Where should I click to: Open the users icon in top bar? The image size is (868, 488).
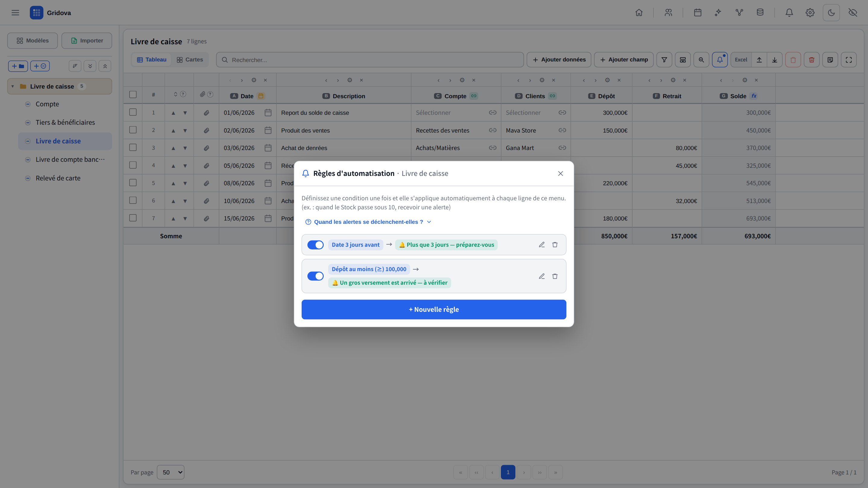point(668,13)
